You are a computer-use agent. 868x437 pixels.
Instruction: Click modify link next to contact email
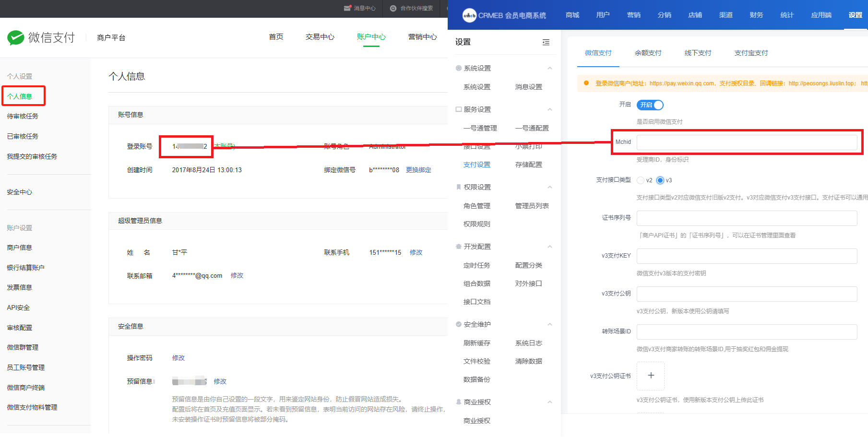point(237,275)
